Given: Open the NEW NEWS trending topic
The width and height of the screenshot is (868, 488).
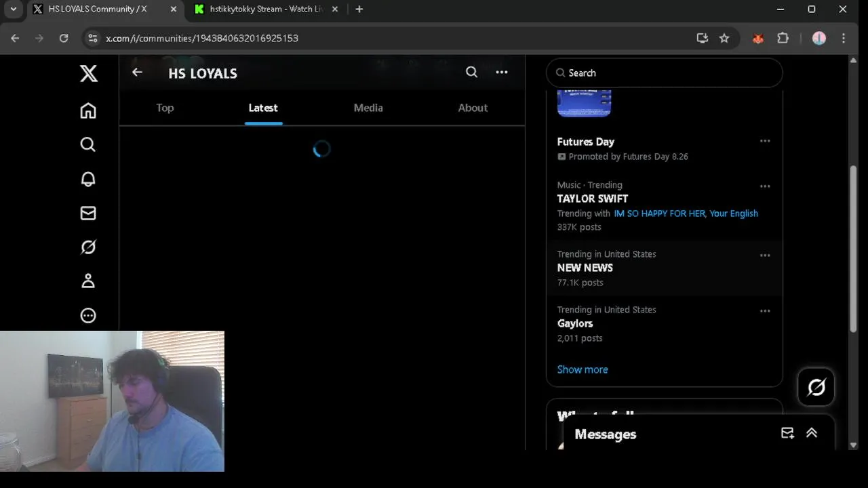Looking at the screenshot, I should click(585, 268).
